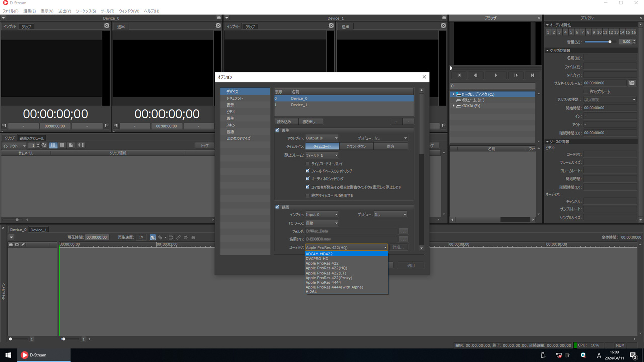Click the カウントダウン timeline button
The image size is (644, 362).
[x=356, y=146]
